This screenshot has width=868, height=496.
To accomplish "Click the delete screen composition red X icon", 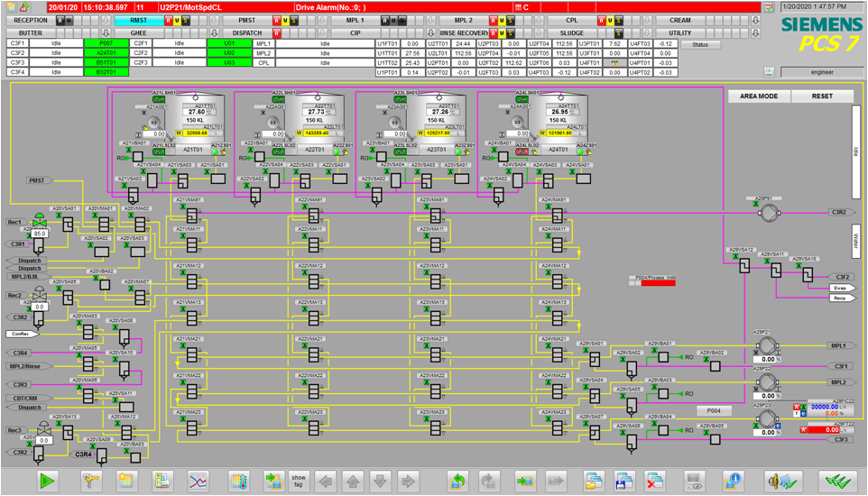I will pyautogui.click(x=655, y=481).
